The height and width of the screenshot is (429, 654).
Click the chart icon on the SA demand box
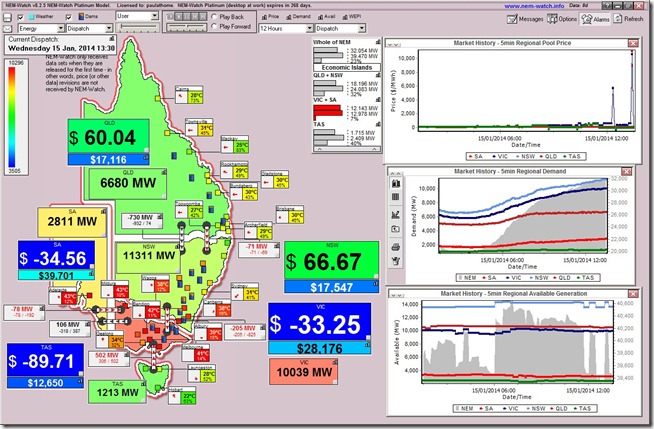103,211
